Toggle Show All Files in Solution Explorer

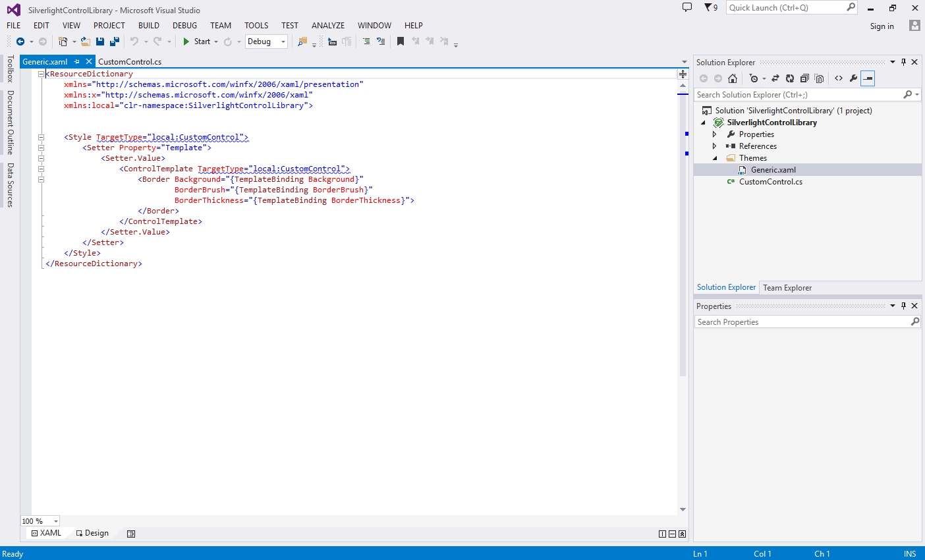pos(819,78)
